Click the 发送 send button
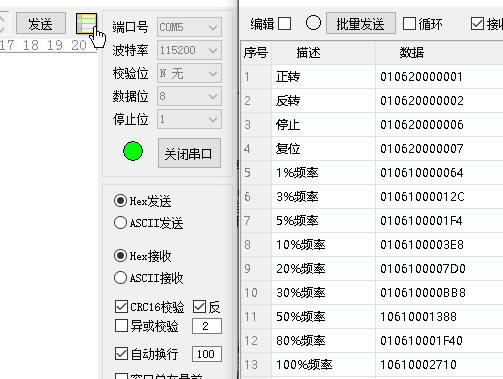The height and width of the screenshot is (379, 503). [x=41, y=23]
